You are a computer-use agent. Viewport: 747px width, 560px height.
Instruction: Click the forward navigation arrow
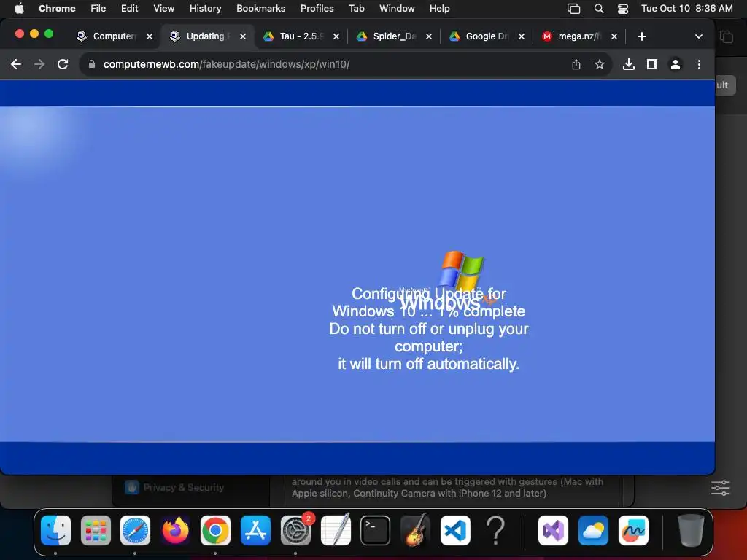click(39, 64)
